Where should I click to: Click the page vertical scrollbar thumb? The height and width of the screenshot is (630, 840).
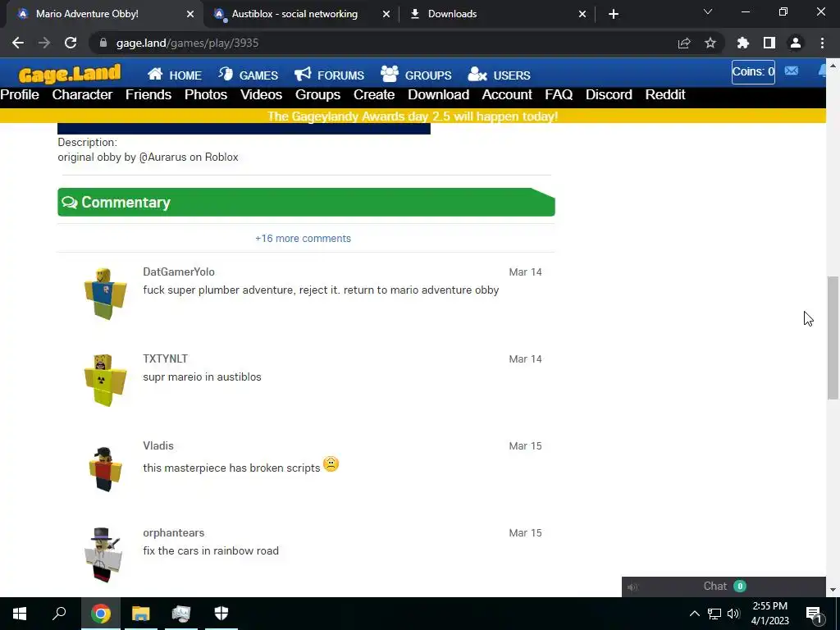coord(833,337)
